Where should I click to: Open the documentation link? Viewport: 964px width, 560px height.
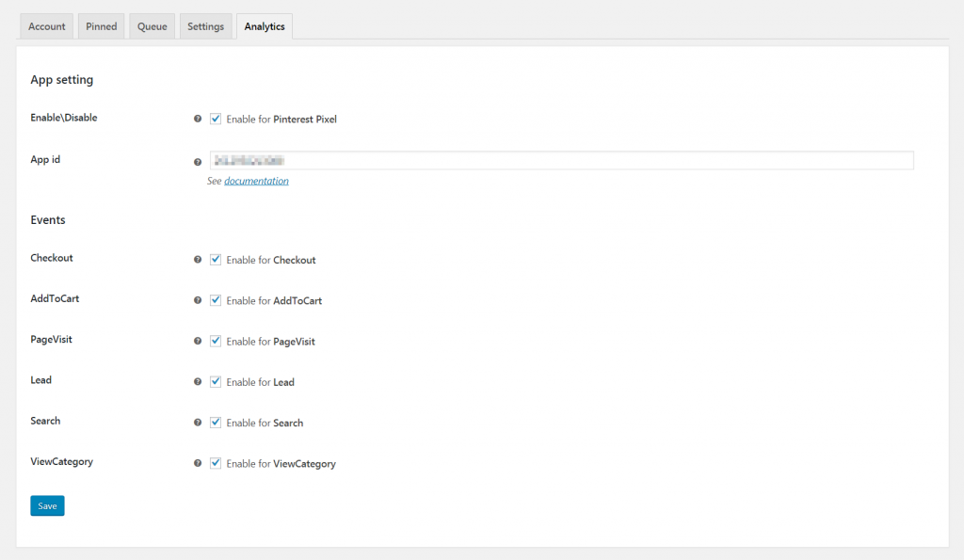[256, 181]
